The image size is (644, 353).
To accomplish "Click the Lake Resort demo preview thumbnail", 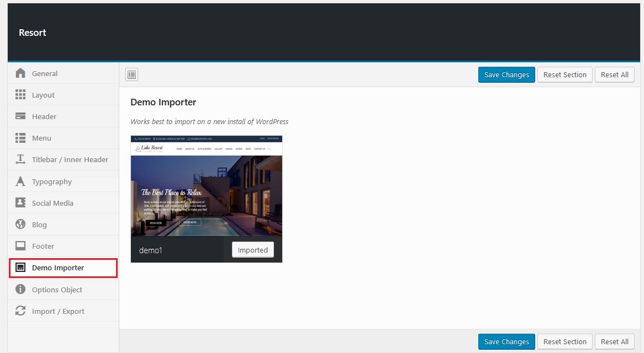I will [206, 186].
